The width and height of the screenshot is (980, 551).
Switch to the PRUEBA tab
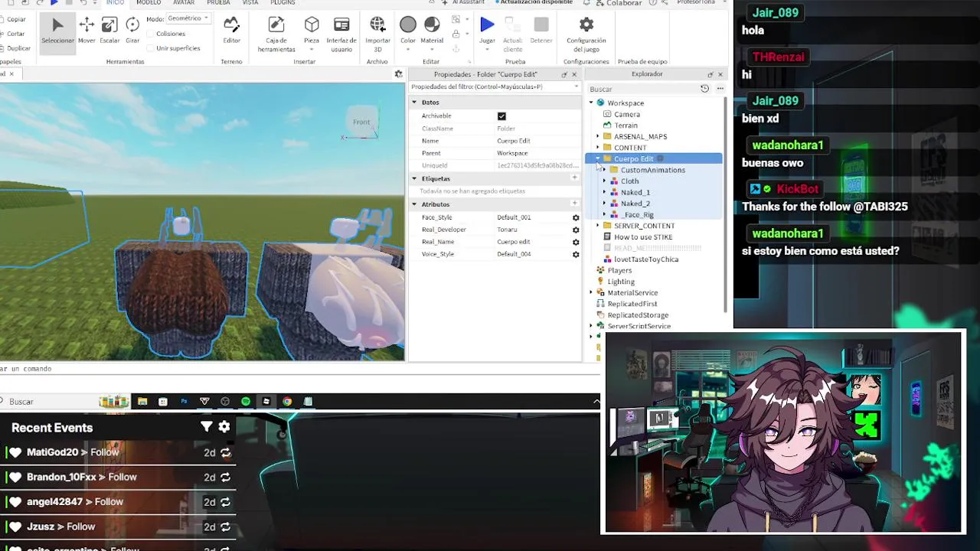click(x=218, y=3)
